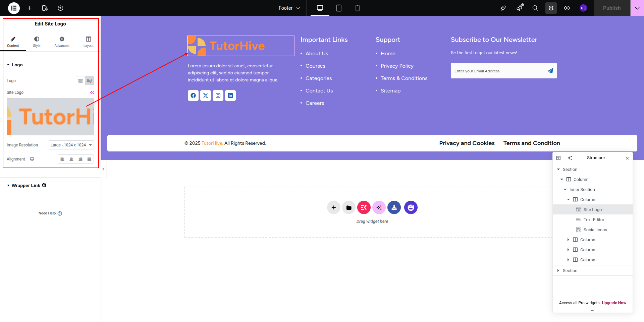Image resolution: width=644 pixels, height=322 pixels.
Task: Open the Footer document dropdown
Action: pyautogui.click(x=289, y=8)
